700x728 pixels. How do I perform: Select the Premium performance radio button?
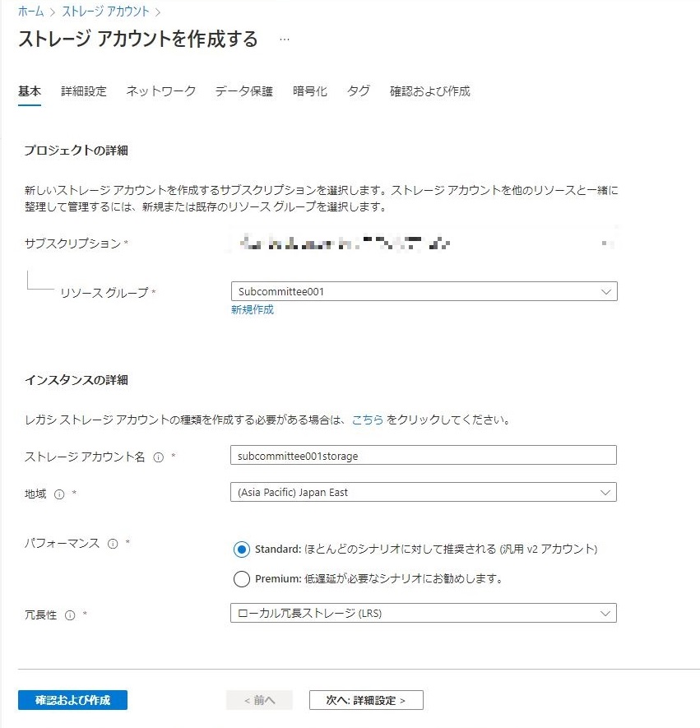tap(241, 578)
